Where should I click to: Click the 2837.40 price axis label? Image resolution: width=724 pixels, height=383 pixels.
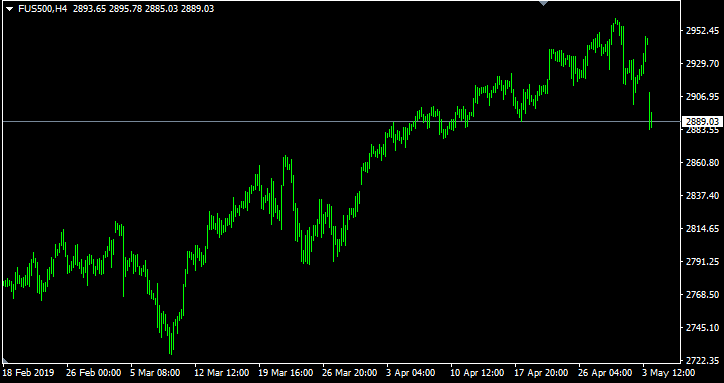coord(702,196)
